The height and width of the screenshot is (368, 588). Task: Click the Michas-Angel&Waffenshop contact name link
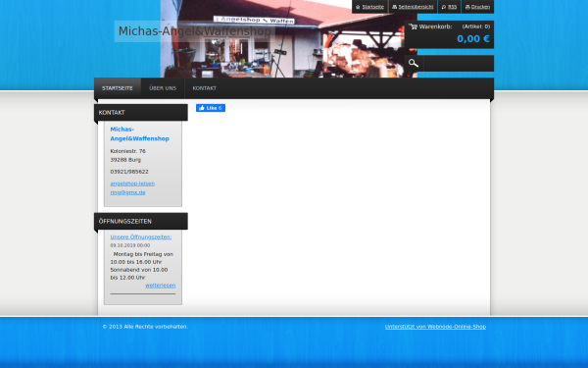139,133
